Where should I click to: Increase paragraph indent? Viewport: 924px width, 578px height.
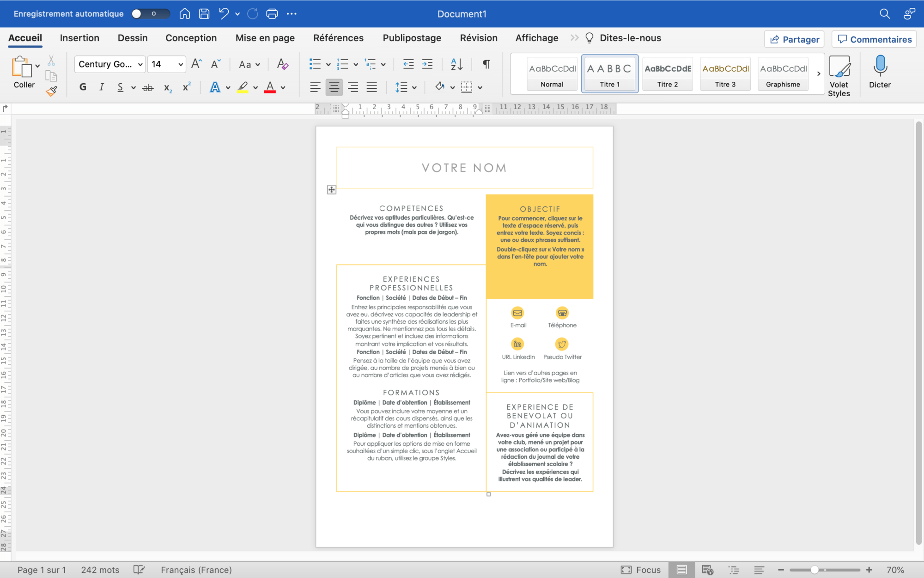point(427,64)
